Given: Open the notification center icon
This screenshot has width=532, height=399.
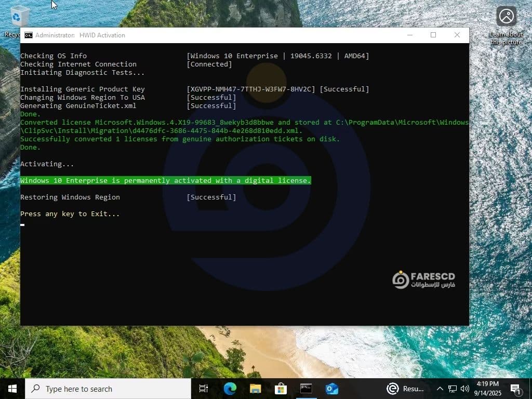Looking at the screenshot, I should click(516, 389).
